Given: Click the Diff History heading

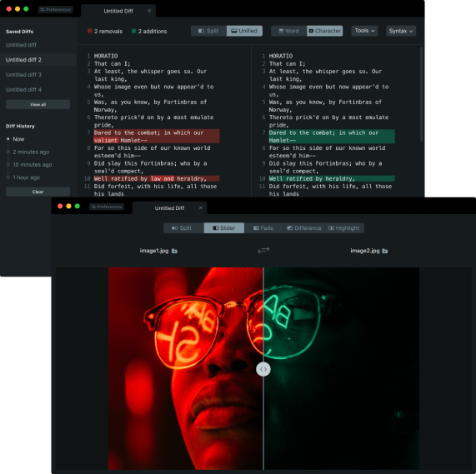Looking at the screenshot, I should click(x=20, y=126).
